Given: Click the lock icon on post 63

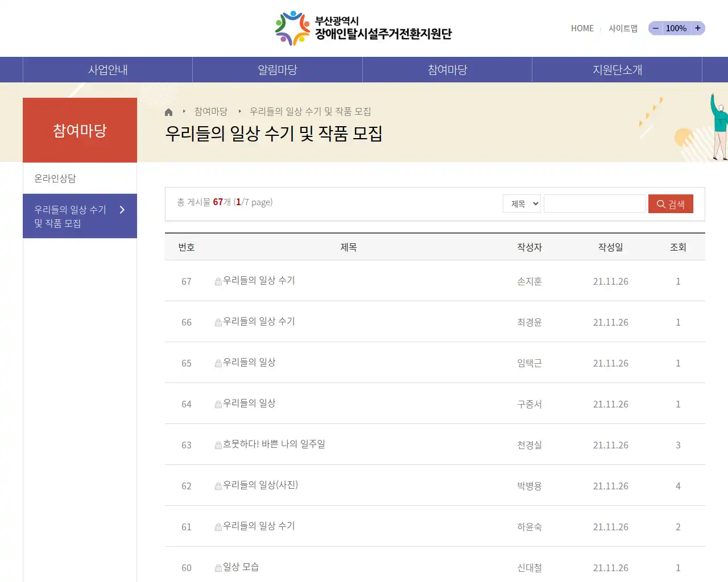Looking at the screenshot, I should coord(218,445).
